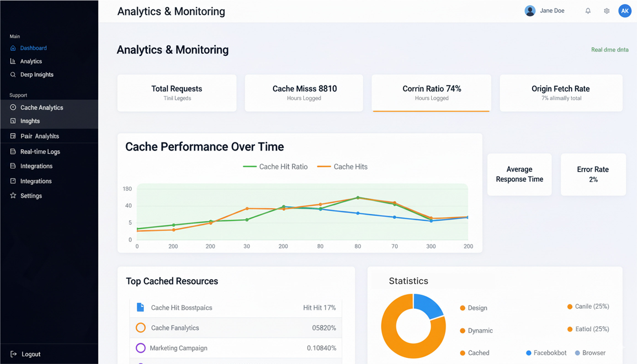Open the Total Requests card
637x364 pixels.
coord(177,93)
